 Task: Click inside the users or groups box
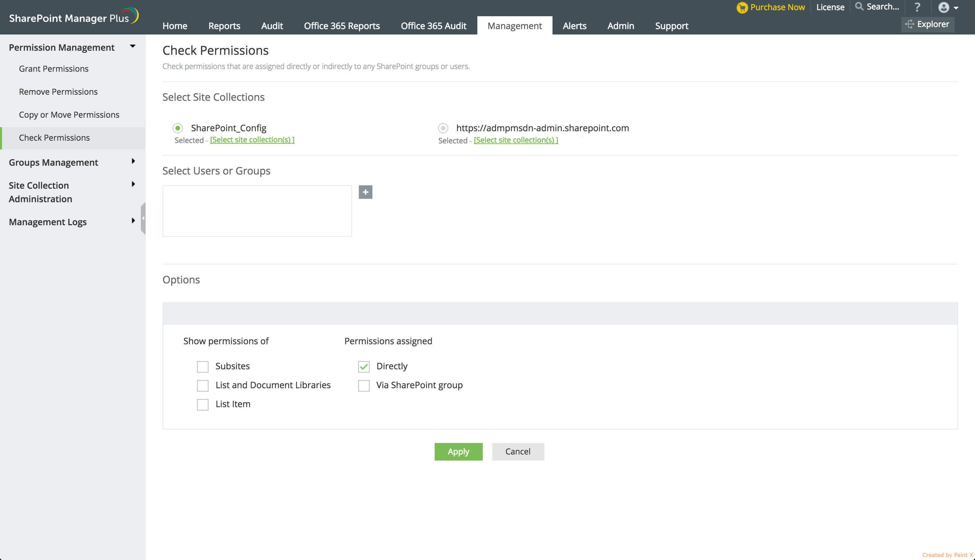tap(257, 211)
